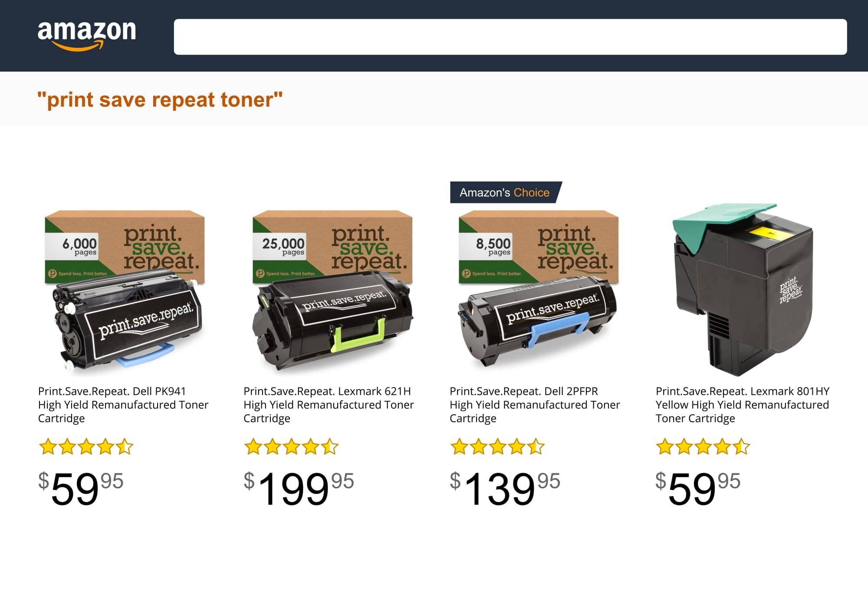Click the Amazon logo
This screenshot has height=614, width=868.
pos(87,36)
